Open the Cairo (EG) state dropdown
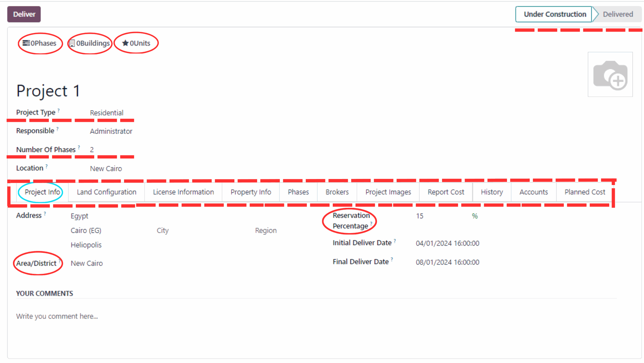 [x=86, y=230]
